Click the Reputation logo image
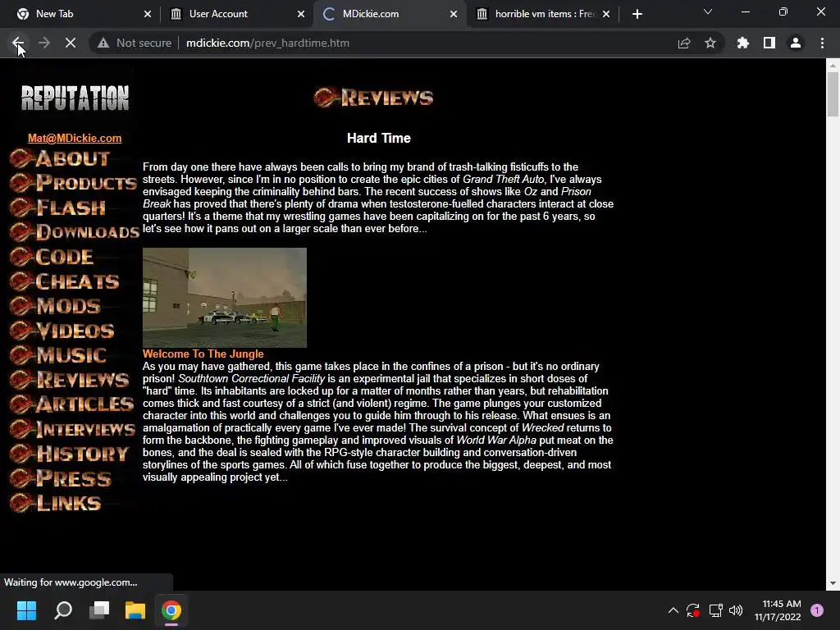 pyautogui.click(x=75, y=98)
